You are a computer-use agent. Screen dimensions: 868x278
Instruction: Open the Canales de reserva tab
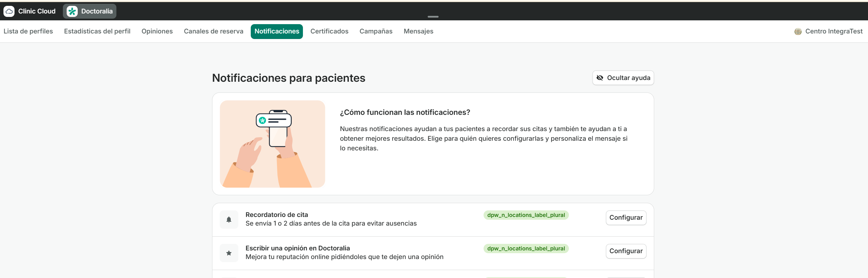(x=213, y=31)
